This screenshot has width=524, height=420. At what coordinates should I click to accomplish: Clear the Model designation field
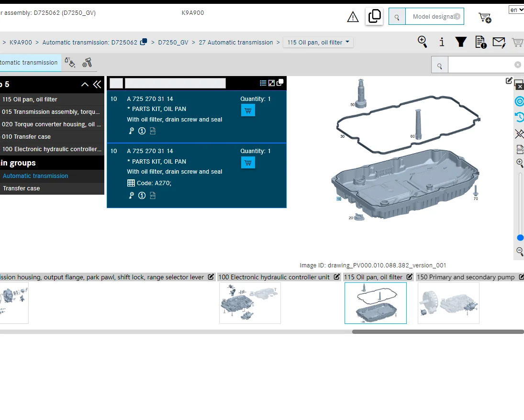[x=457, y=16]
